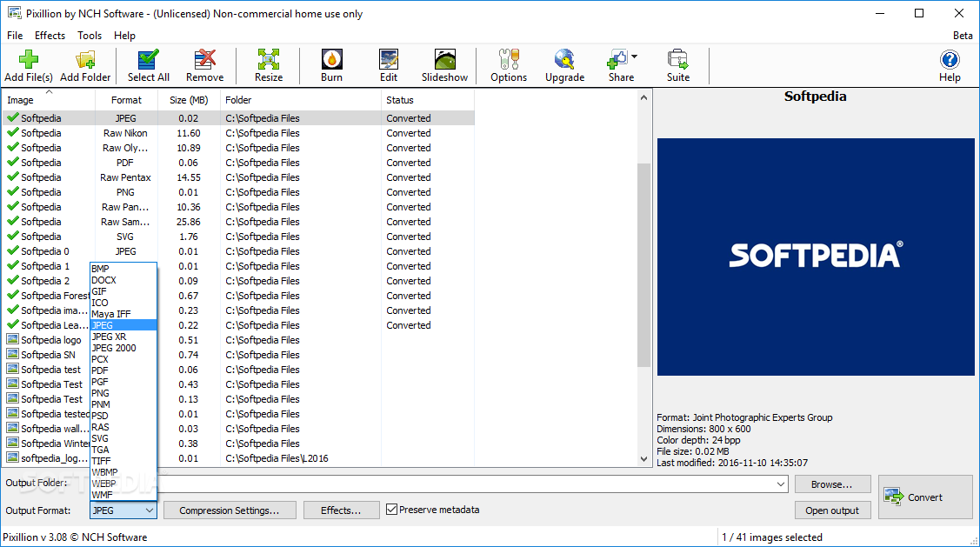This screenshot has width=980, height=547.
Task: Open the File menu
Action: (x=15, y=35)
